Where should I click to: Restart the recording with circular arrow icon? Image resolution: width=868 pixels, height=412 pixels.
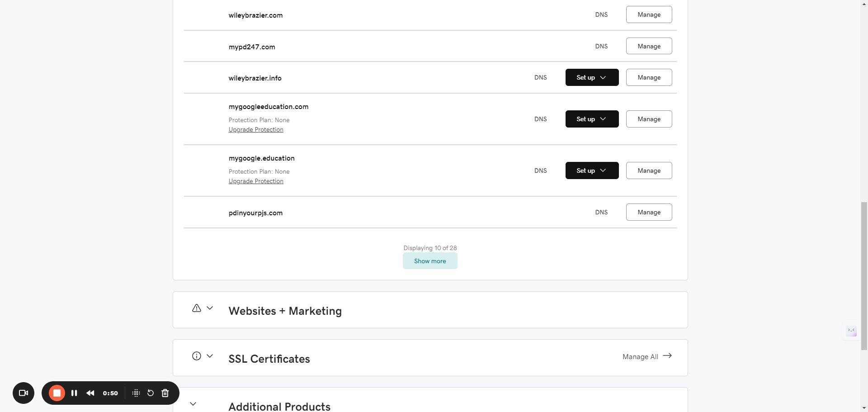(151, 393)
